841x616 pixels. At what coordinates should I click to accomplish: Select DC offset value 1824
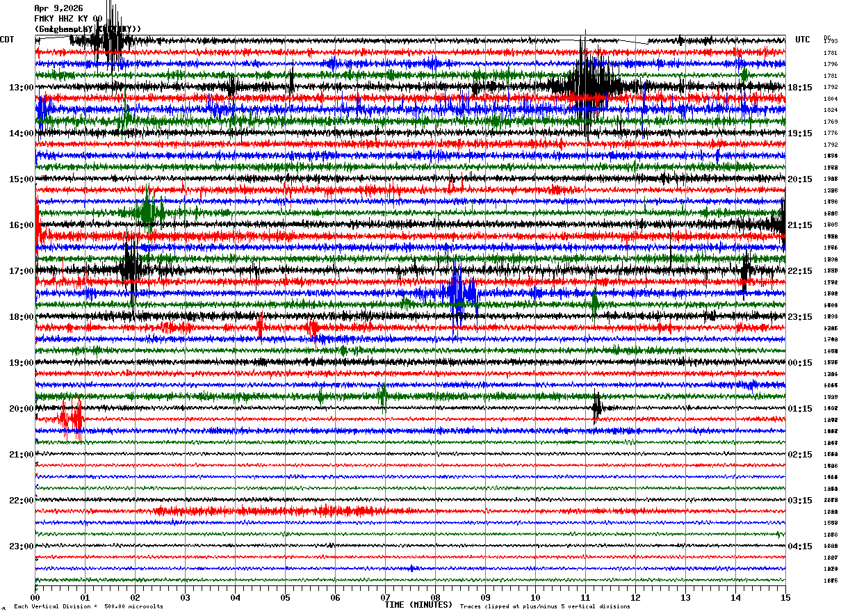pos(831,111)
